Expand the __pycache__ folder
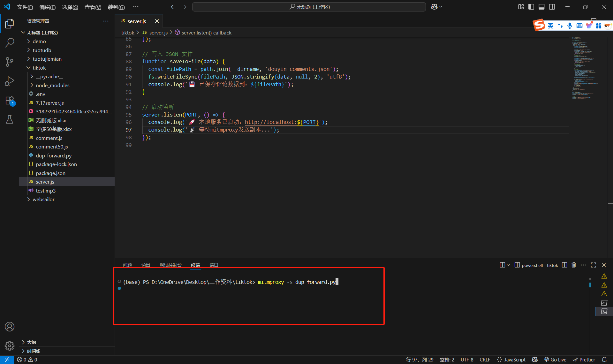This screenshot has width=613, height=364. (x=67, y=76)
